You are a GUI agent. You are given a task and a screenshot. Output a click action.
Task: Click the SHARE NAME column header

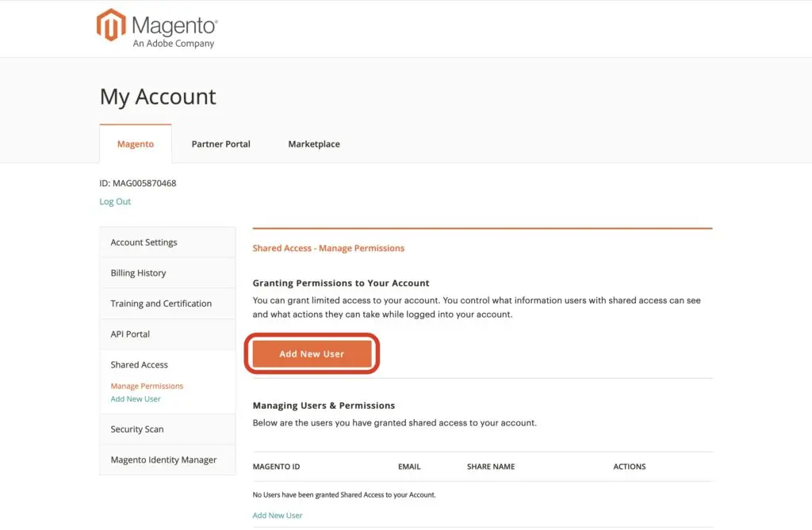pyautogui.click(x=491, y=467)
